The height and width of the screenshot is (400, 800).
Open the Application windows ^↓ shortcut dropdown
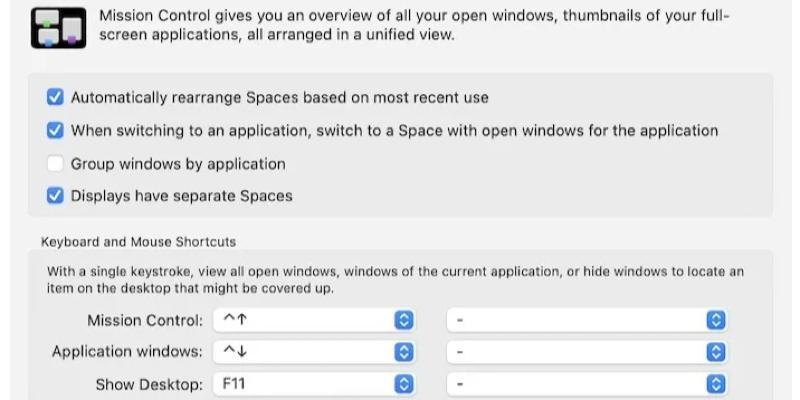(x=314, y=352)
